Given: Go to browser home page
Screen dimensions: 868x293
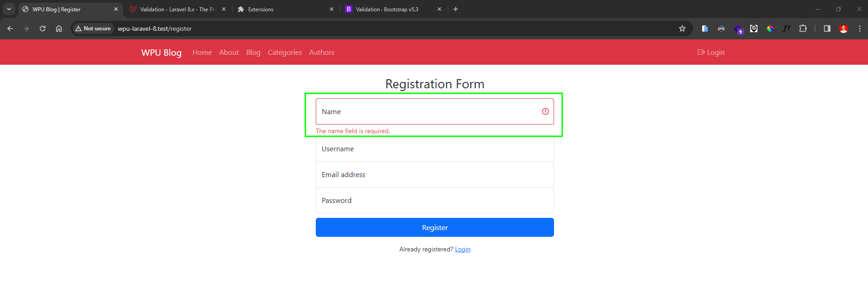Looking at the screenshot, I should 59,29.
